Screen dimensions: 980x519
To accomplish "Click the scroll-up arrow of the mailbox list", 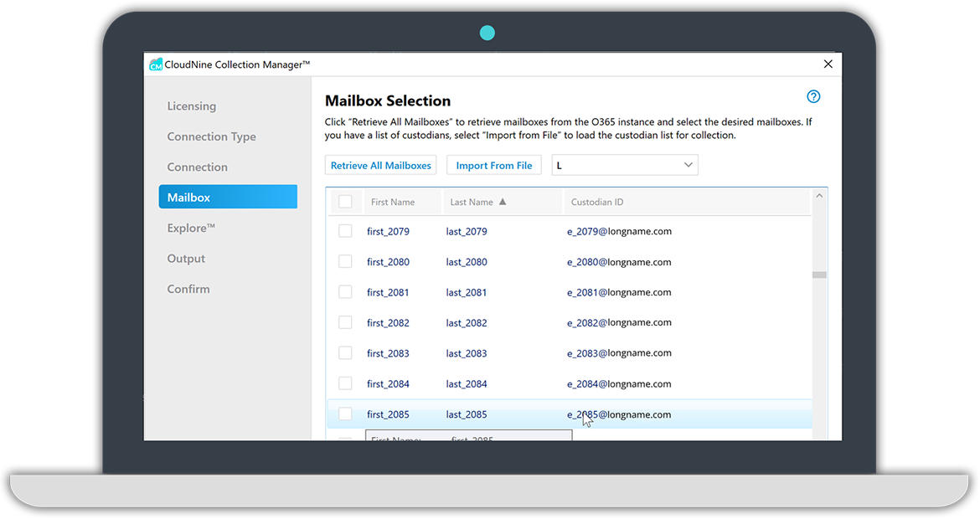I will click(819, 196).
